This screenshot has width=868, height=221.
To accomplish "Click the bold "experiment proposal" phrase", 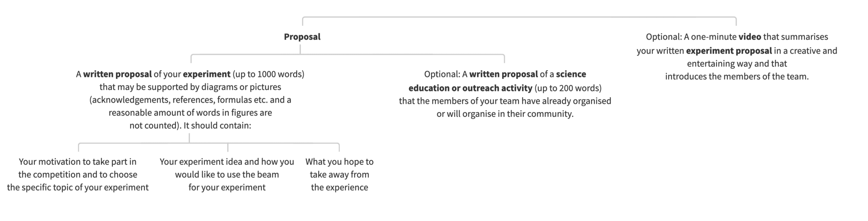I will click(729, 51).
